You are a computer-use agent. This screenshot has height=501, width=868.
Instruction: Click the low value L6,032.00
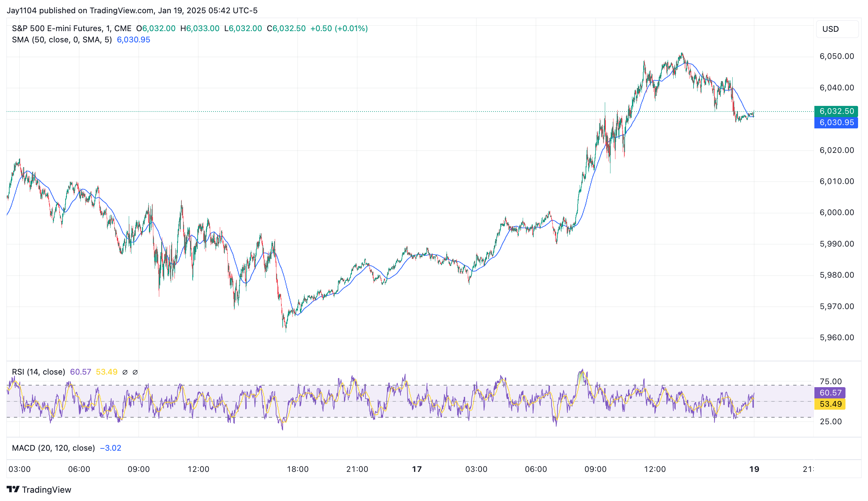pyautogui.click(x=243, y=28)
